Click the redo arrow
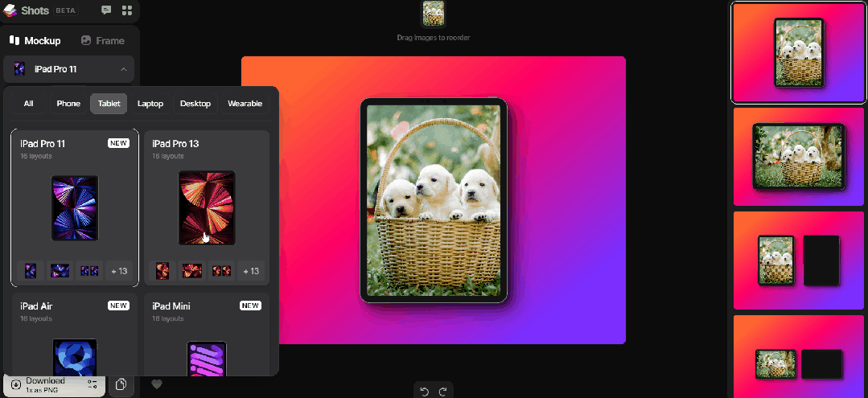868x398 pixels. click(442, 392)
